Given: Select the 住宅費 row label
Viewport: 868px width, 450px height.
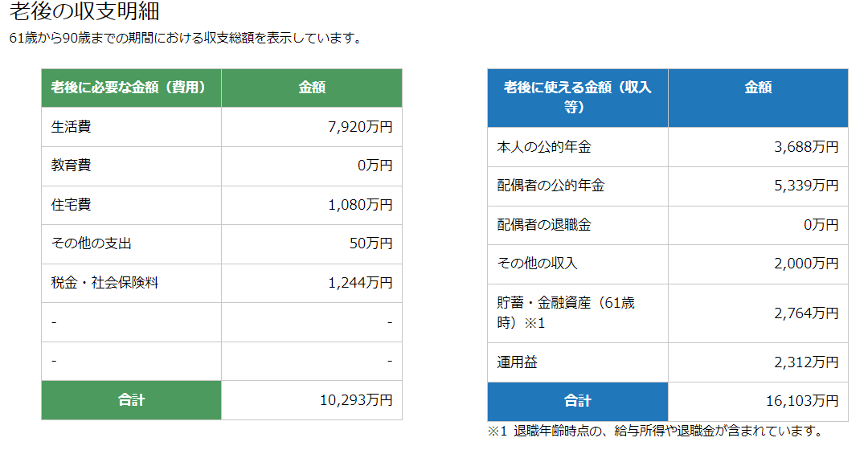Looking at the screenshot, I should point(71,205).
